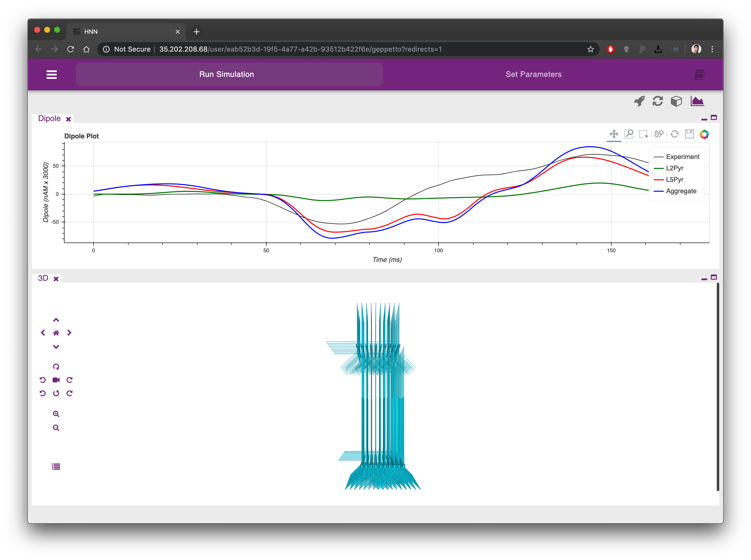Toggle the Bokeh Box Zoom tool
This screenshot has height=560, width=751.
click(629, 134)
